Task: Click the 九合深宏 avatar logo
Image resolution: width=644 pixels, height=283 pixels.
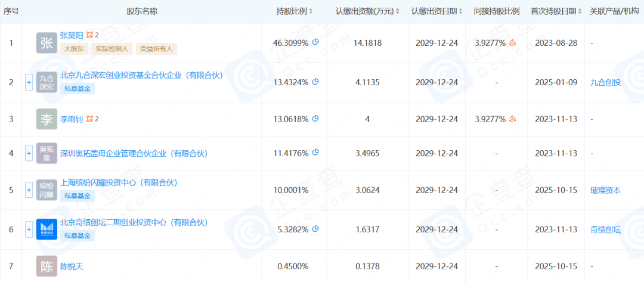Action: [x=47, y=82]
